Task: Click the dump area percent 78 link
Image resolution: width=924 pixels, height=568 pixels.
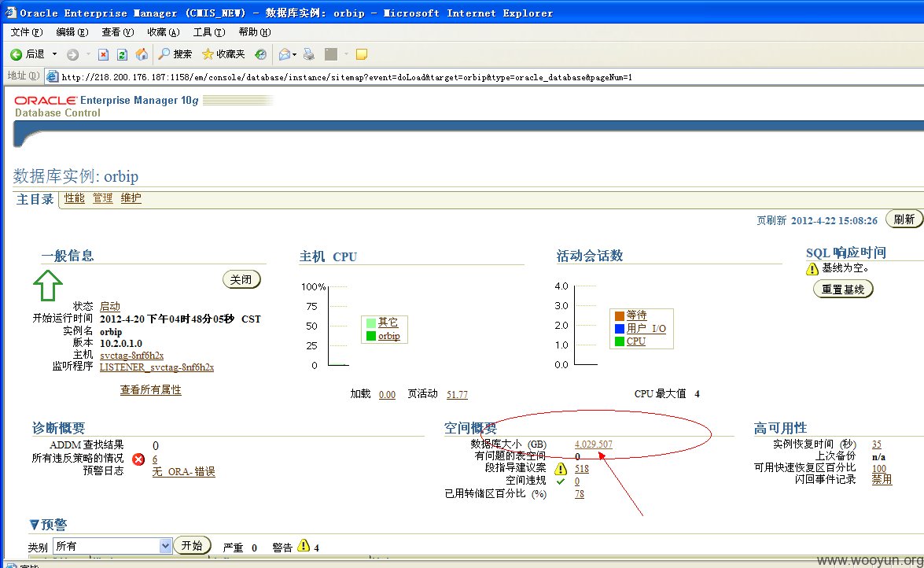Action: [580, 494]
